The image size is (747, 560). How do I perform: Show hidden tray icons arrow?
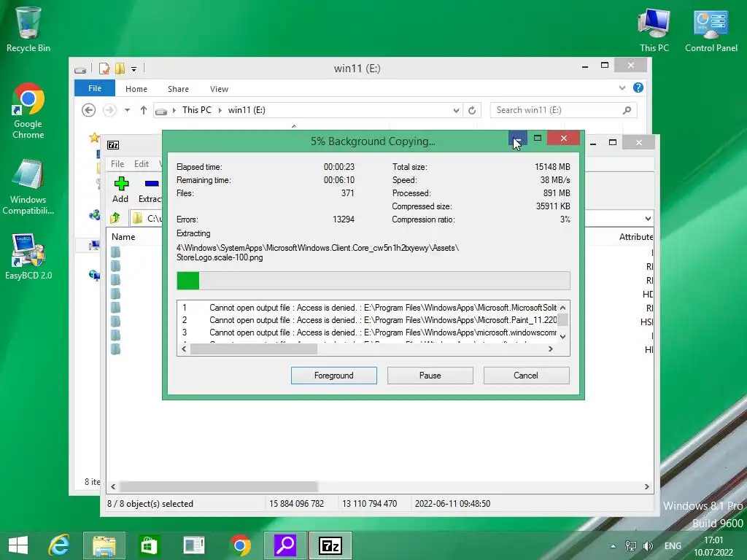coord(613,546)
